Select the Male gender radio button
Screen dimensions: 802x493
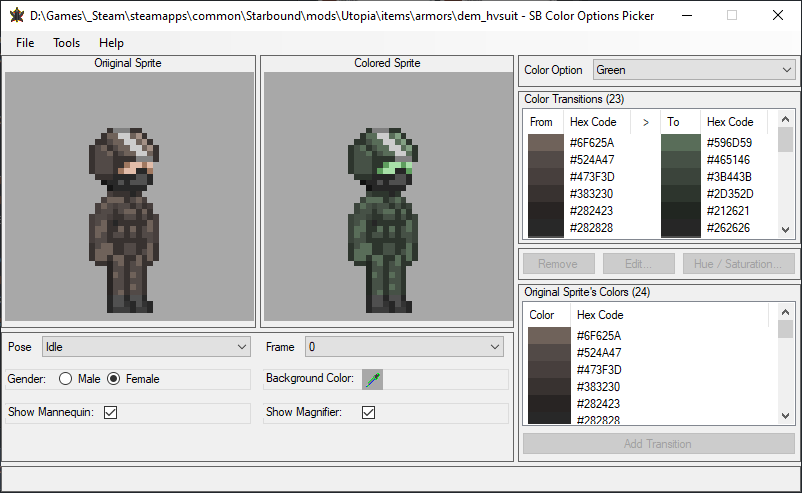[x=65, y=379]
